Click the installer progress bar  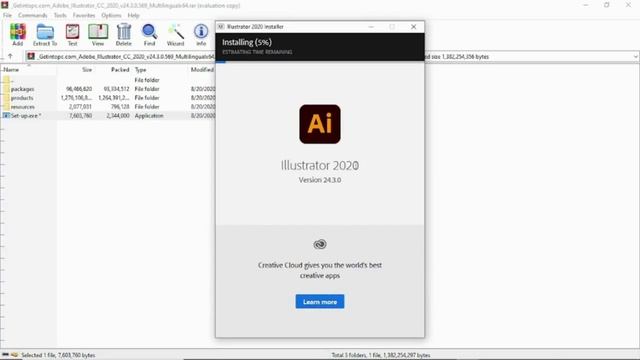coord(320,62)
